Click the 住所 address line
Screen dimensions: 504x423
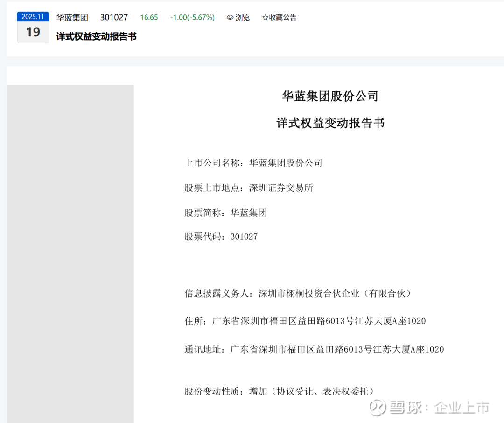tap(305, 321)
